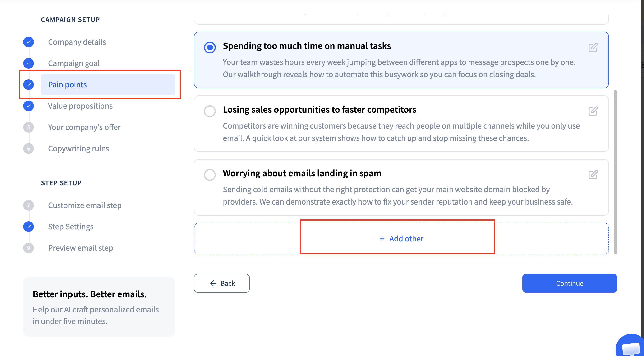Click edit icon for manual tasks pain point
The width and height of the screenshot is (644, 356).
point(593,47)
